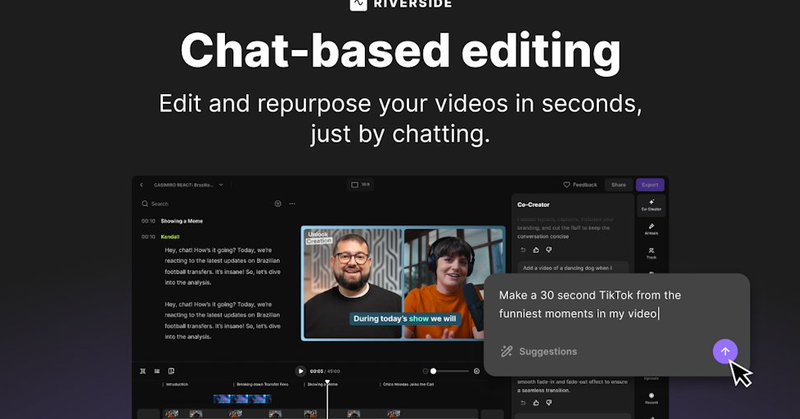Click the 'Unlock Creation' overlay on video
800x419 pixels.
tap(319, 237)
